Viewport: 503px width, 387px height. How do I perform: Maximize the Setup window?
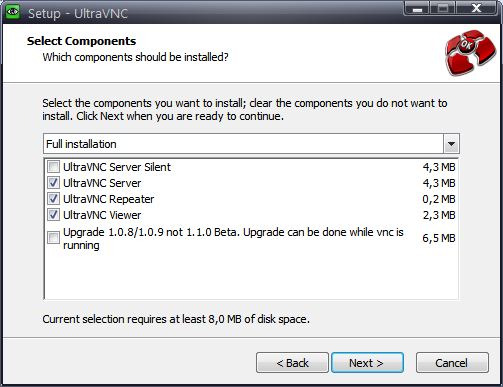coord(443,8)
